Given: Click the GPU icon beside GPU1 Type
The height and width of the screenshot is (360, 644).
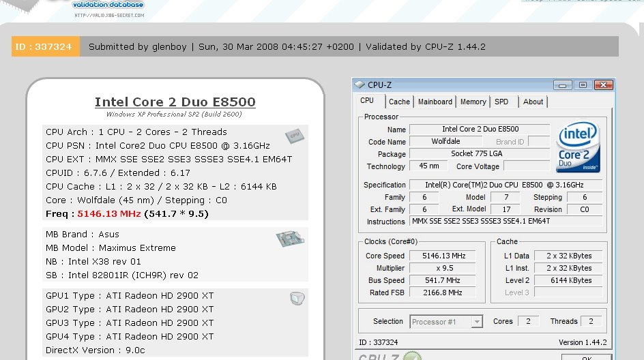Looking at the screenshot, I should coord(296,297).
